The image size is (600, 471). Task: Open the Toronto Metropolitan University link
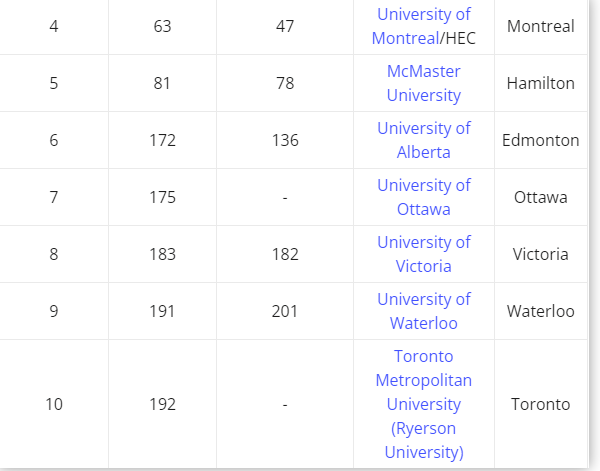coord(423,404)
